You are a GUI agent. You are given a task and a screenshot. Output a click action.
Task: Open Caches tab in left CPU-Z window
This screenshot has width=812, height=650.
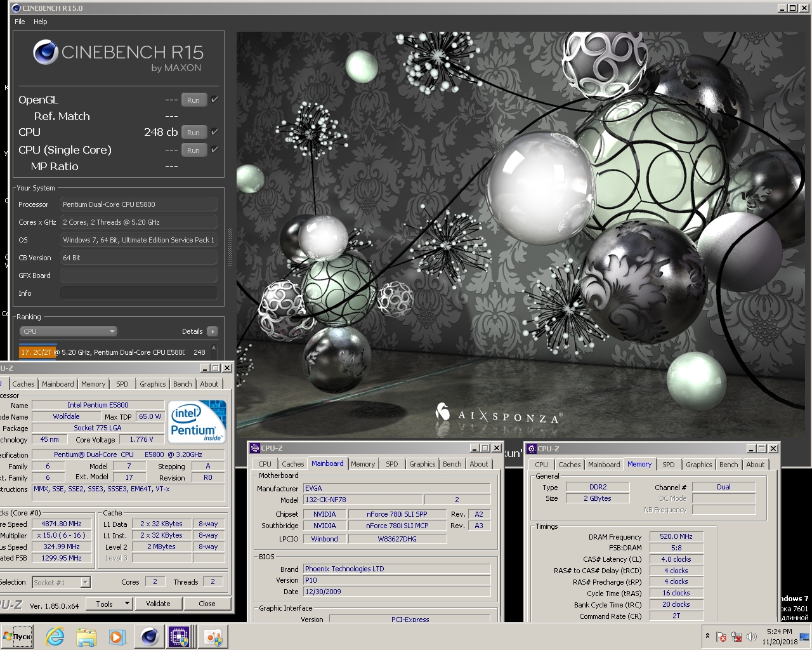click(x=23, y=384)
